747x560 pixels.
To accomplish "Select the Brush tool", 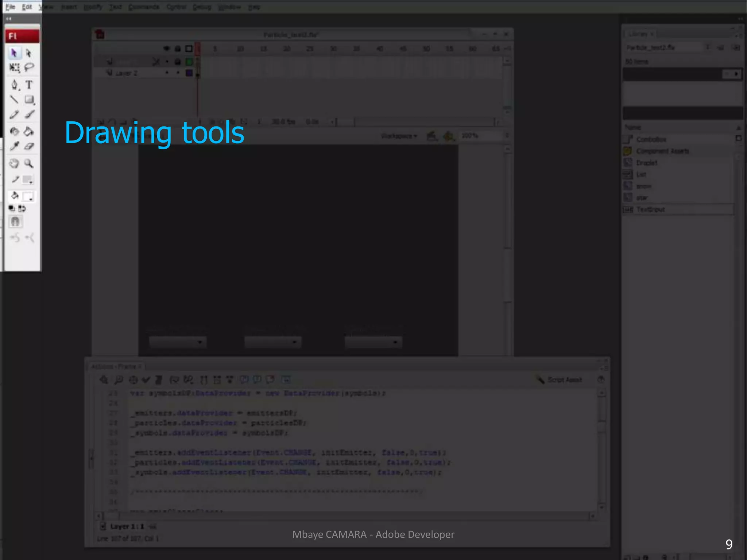I will click(x=29, y=115).
